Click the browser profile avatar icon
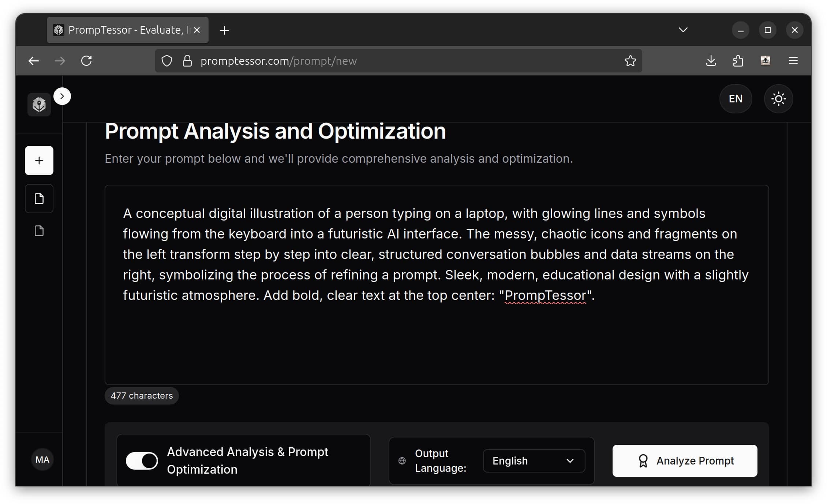This screenshot has width=827, height=504. click(x=765, y=61)
